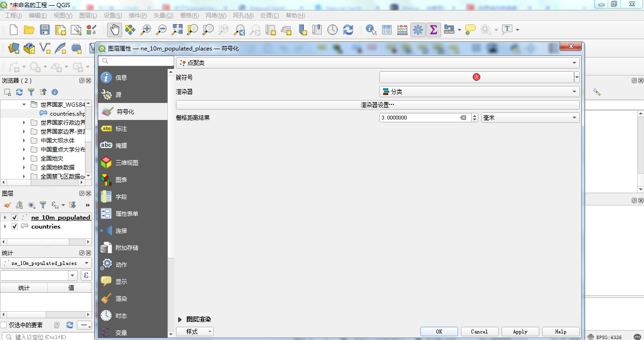This screenshot has height=340, width=644.
Task: Open the expression epsilon button in Statistics panel
Action: (x=86, y=275)
